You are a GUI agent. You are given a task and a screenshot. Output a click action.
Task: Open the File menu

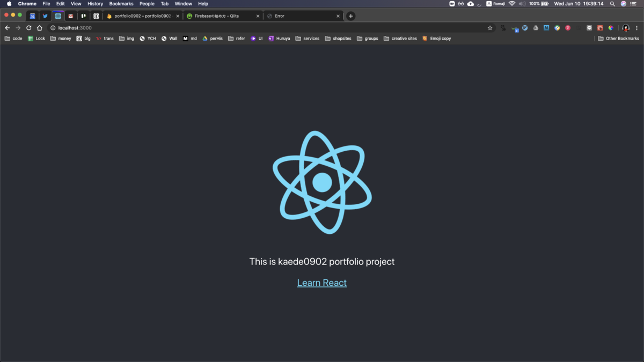pyautogui.click(x=46, y=4)
